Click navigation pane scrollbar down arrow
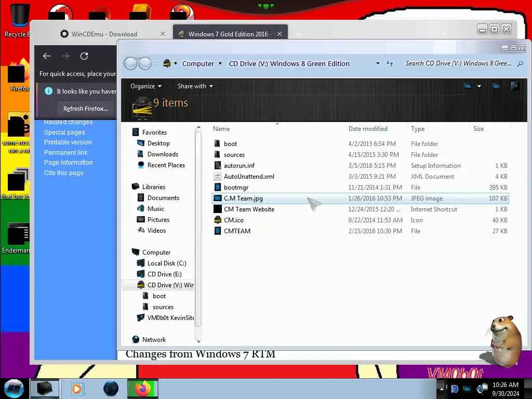This screenshot has height=399, width=532. (198, 341)
